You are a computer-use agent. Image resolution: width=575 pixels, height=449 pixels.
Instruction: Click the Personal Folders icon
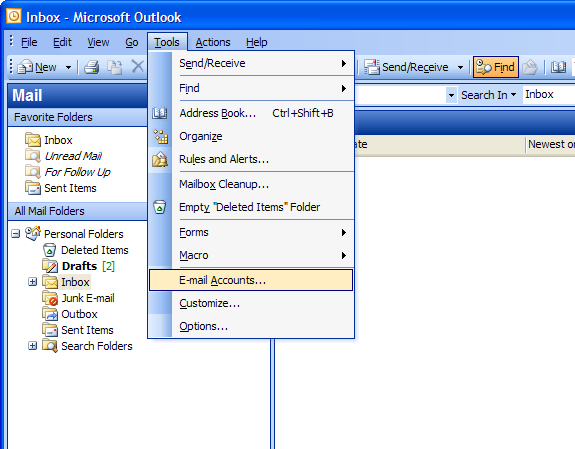[x=33, y=233]
